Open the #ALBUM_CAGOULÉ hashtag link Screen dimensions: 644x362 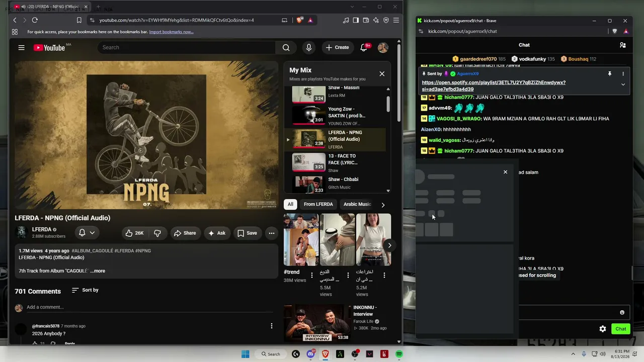92,250
